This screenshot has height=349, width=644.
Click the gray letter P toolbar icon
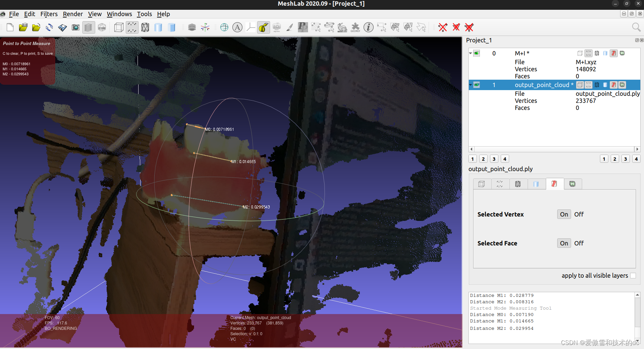coord(303,27)
